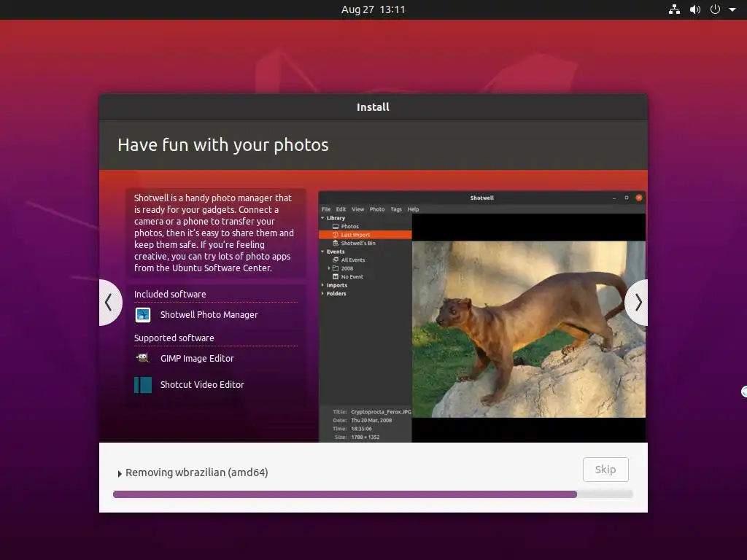The width and height of the screenshot is (747, 560).
Task: Click the Shotwell Photo Manager icon
Action: [x=143, y=315]
